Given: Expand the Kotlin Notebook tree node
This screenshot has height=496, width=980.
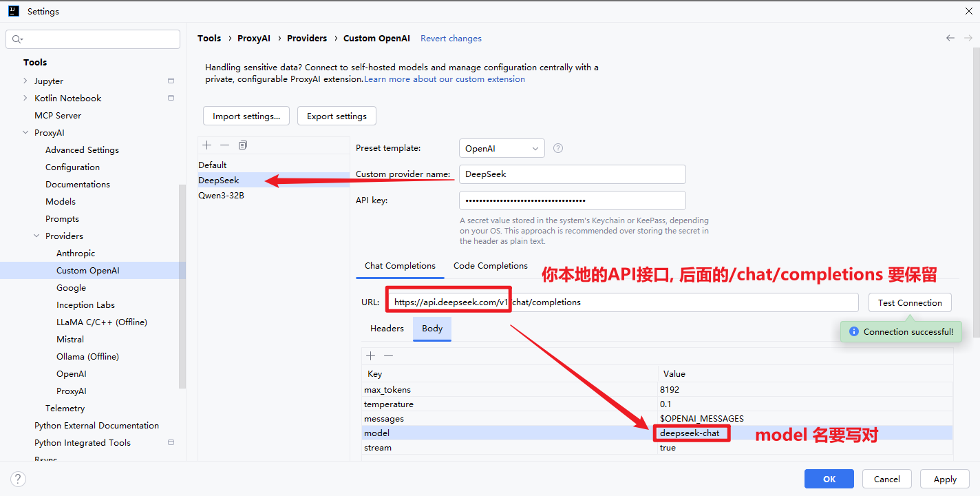Looking at the screenshot, I should tap(25, 98).
